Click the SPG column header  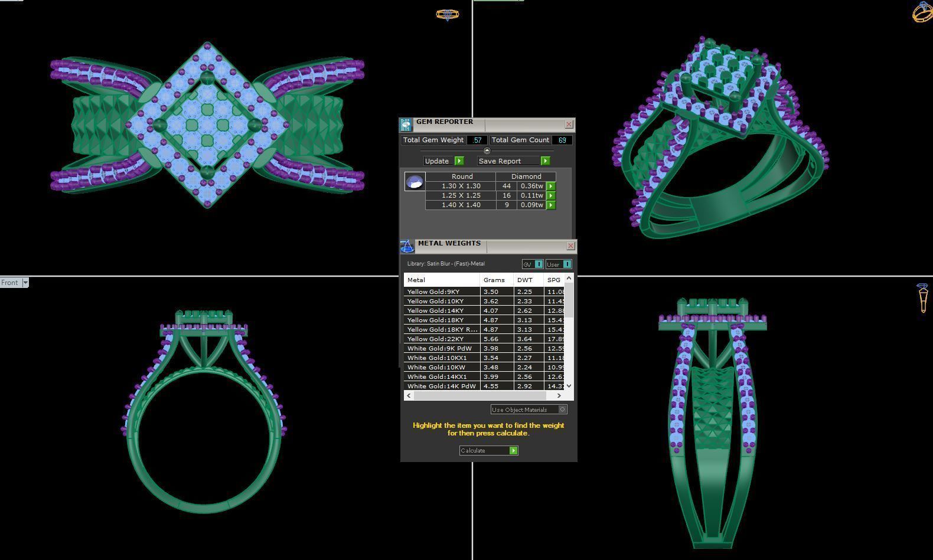click(554, 280)
